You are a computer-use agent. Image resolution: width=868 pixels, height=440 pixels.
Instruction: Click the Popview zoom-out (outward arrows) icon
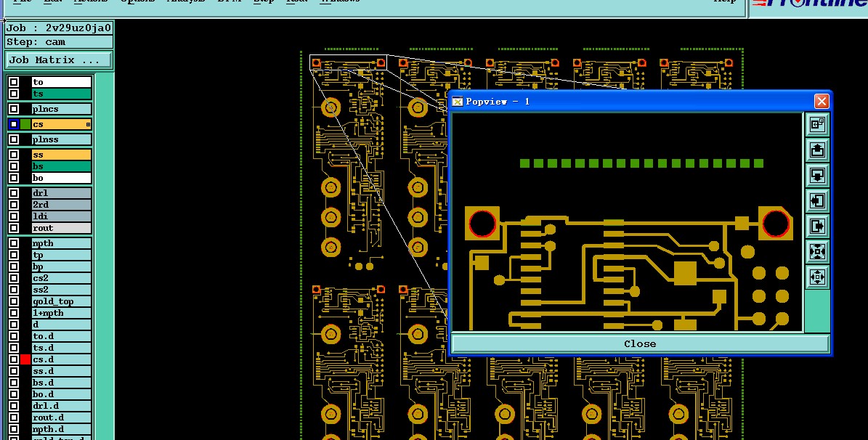[818, 277]
